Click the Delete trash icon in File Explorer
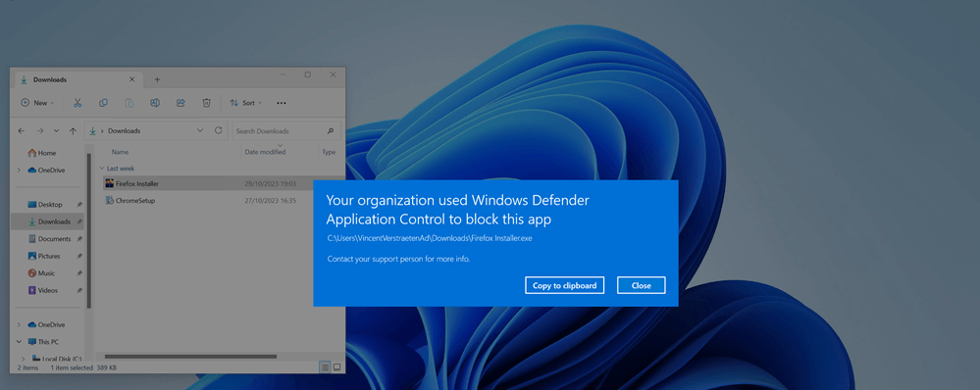The width and height of the screenshot is (980, 390). click(x=206, y=103)
